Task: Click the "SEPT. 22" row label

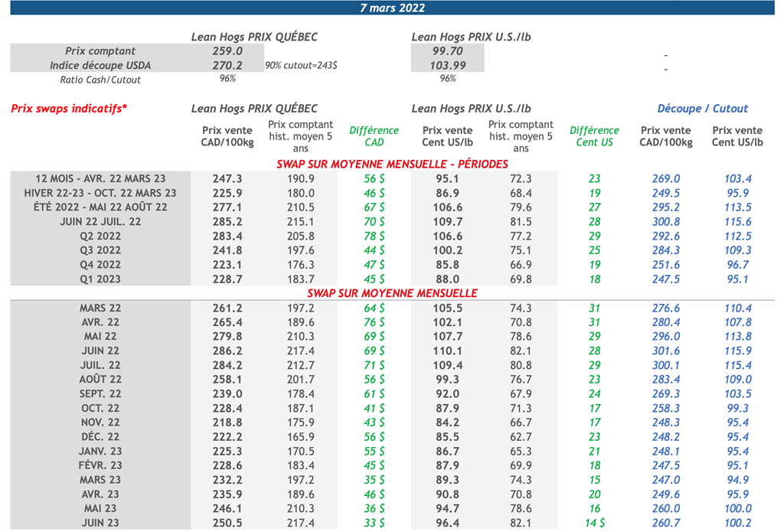Action: click(x=100, y=394)
